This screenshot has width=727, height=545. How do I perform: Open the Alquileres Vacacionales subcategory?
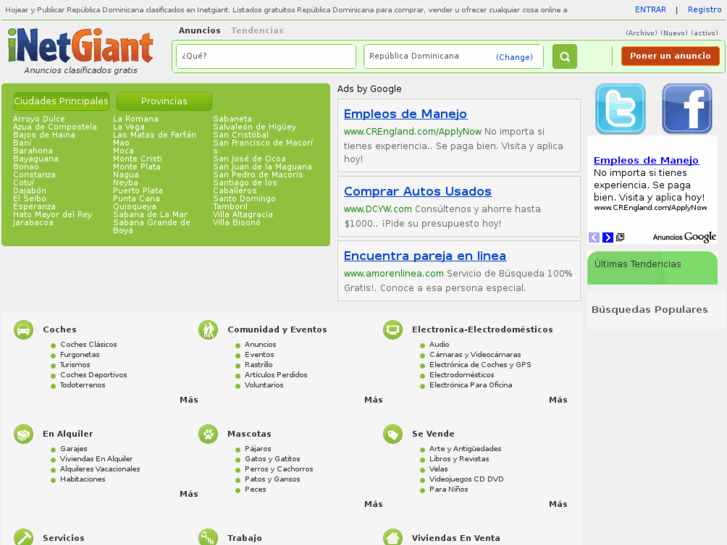100,469
